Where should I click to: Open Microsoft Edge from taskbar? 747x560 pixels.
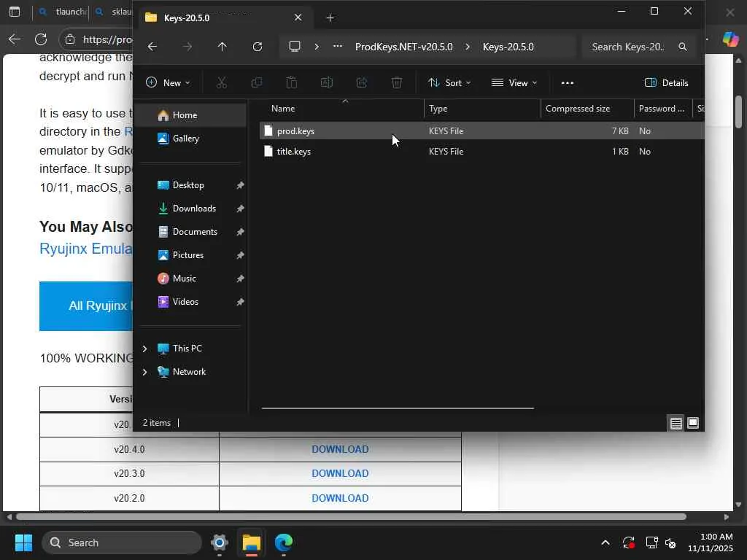click(x=284, y=542)
